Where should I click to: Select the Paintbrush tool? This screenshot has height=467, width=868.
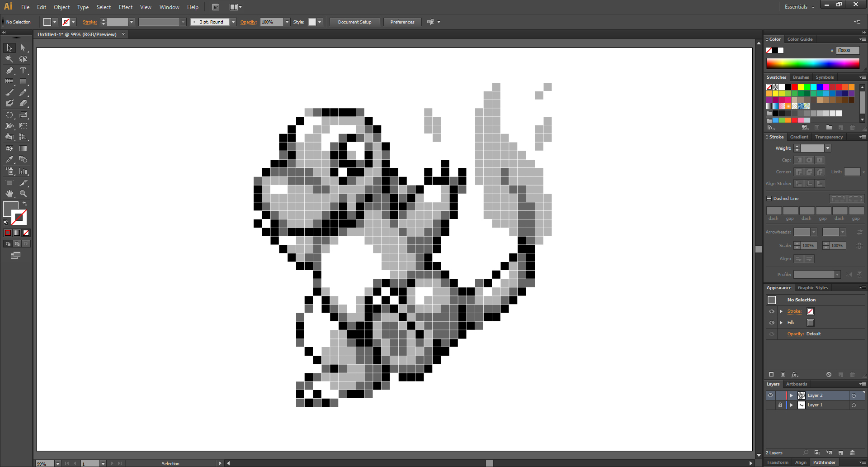pos(9,92)
